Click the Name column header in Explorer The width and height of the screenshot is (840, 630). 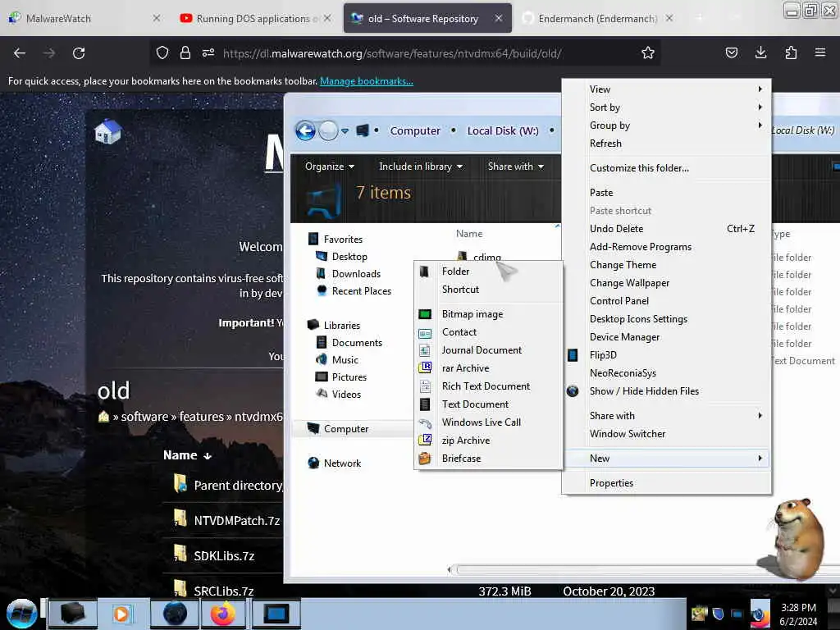coord(469,234)
